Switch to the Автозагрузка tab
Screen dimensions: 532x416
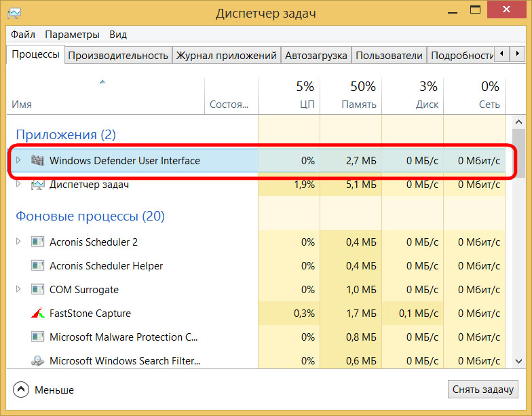[316, 56]
